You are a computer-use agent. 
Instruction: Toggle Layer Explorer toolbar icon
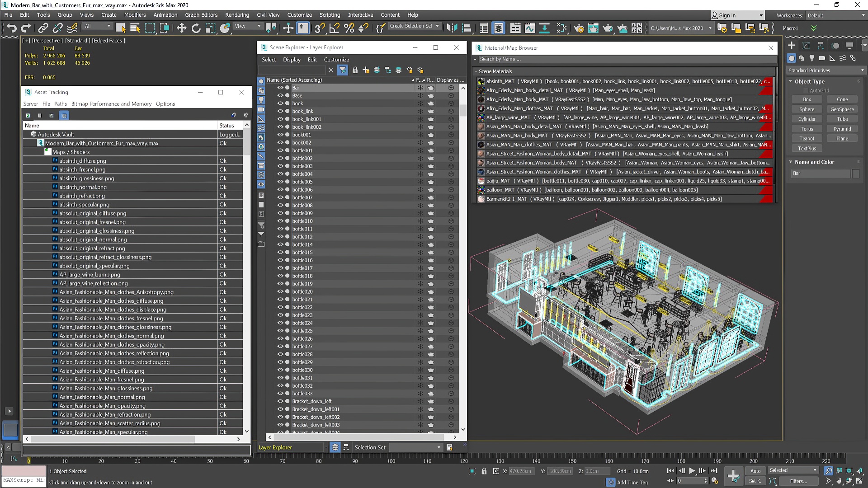pos(498,28)
